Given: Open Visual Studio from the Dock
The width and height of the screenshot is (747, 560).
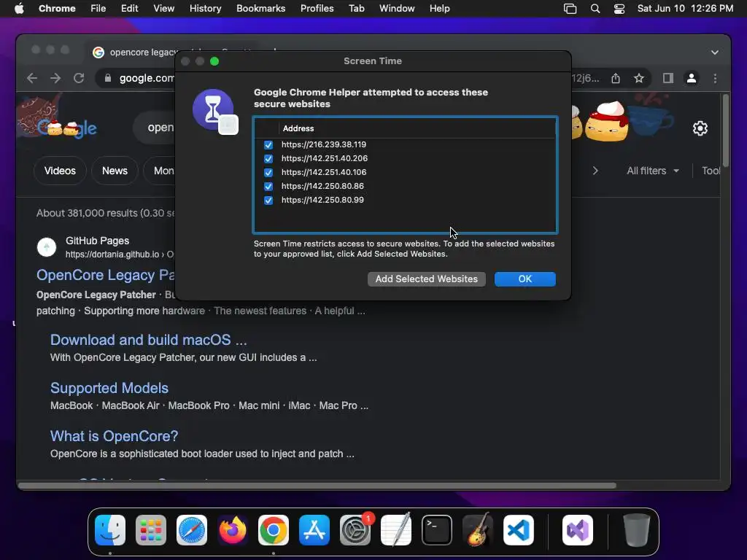Looking at the screenshot, I should pyautogui.click(x=578, y=530).
